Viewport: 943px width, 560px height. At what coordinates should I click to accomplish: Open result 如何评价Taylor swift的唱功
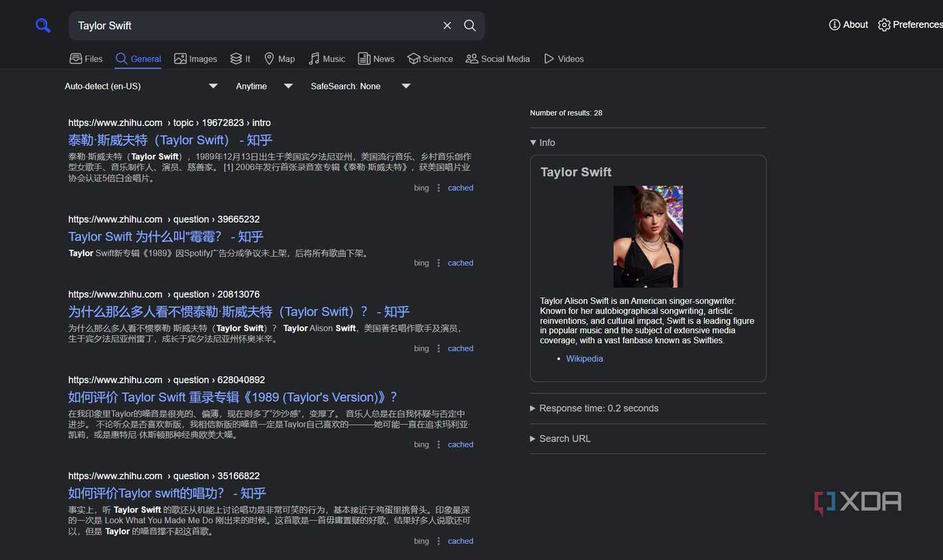click(x=167, y=493)
